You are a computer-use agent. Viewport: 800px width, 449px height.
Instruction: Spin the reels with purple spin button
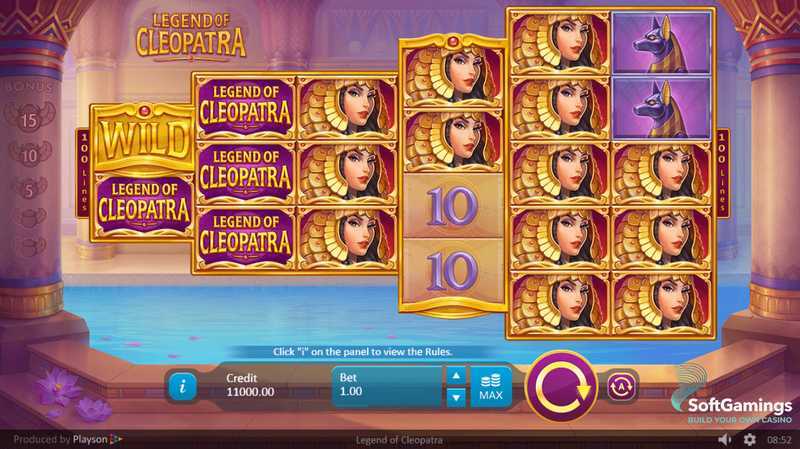[562, 386]
